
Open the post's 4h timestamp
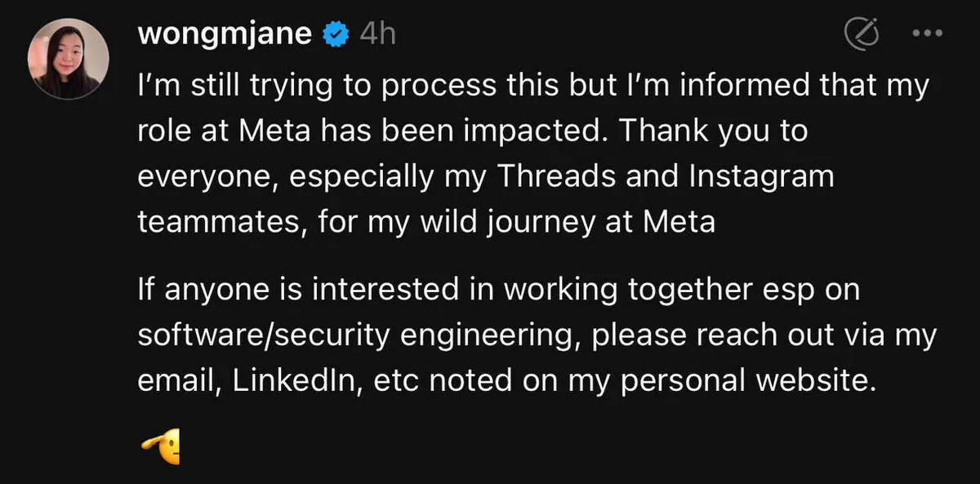(376, 34)
